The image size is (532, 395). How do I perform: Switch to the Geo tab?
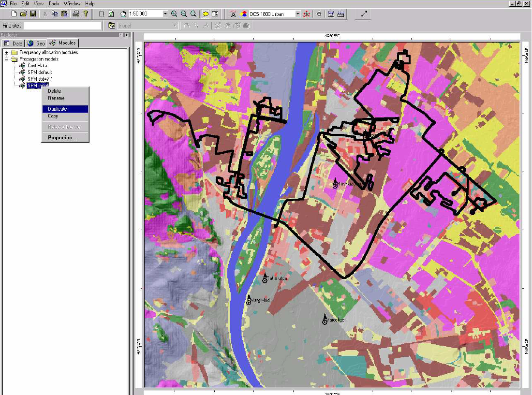(x=37, y=44)
